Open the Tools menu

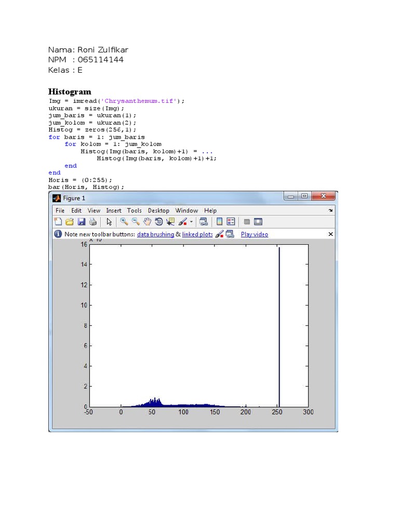pyautogui.click(x=135, y=210)
